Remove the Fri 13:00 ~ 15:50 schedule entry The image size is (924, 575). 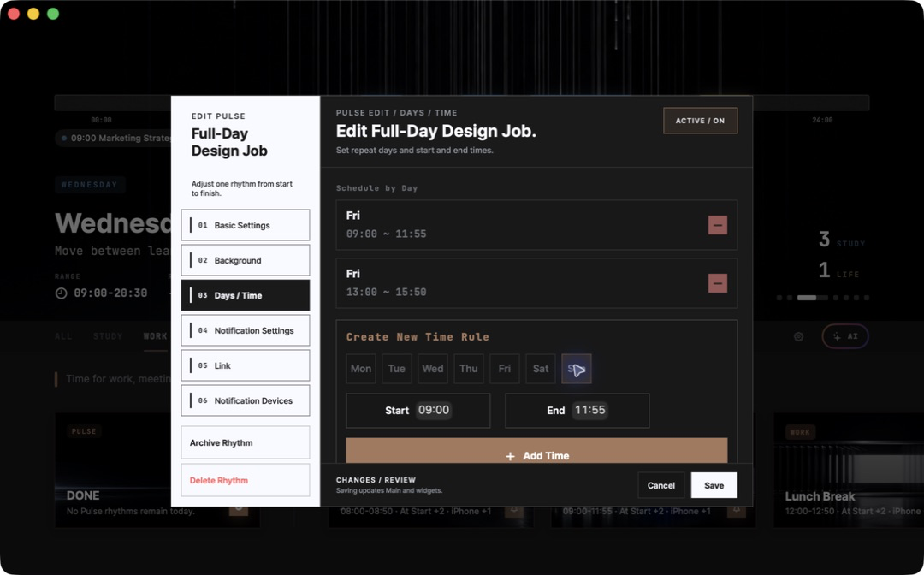click(717, 283)
